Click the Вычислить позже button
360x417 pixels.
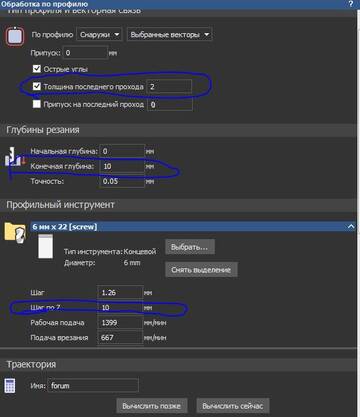coord(152,406)
